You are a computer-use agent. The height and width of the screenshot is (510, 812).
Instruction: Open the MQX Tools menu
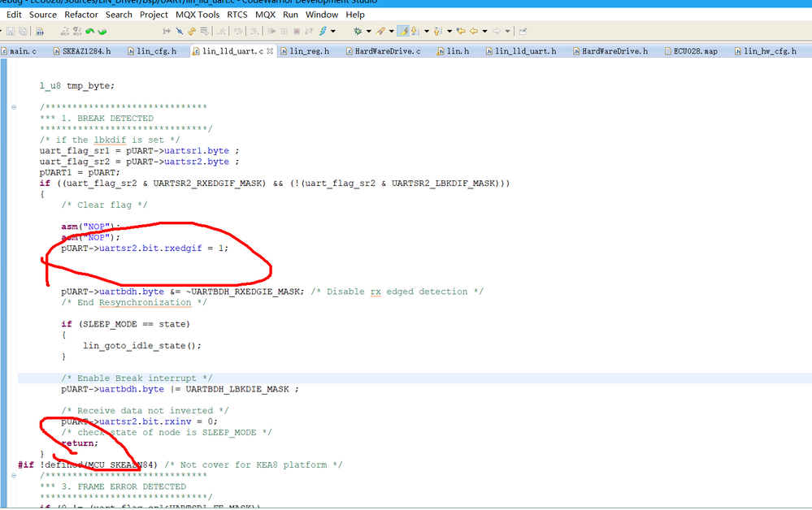198,15
